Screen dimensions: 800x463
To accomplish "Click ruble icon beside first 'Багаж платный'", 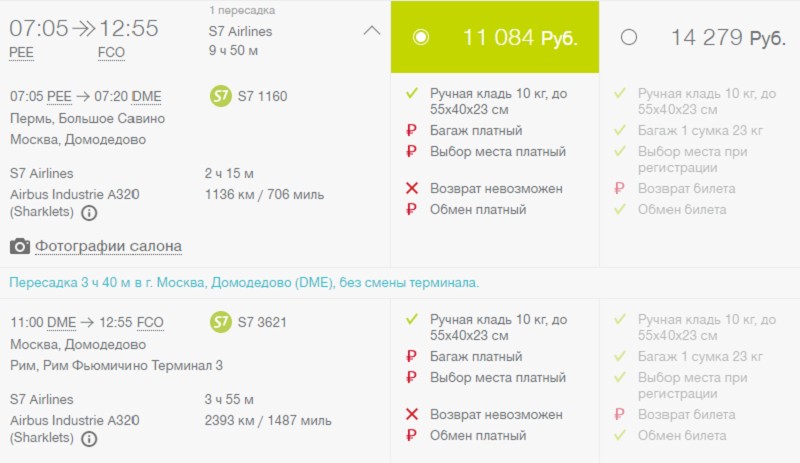I will [411, 130].
